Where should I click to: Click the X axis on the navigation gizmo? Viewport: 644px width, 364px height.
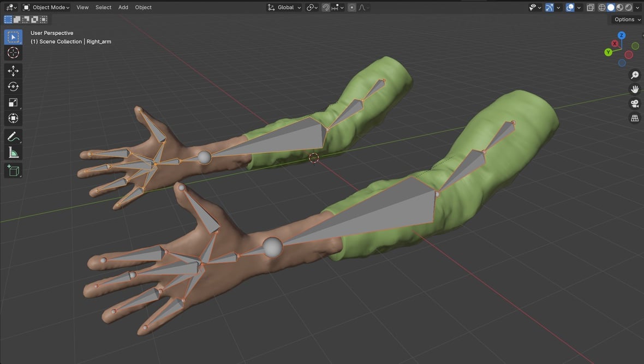(x=615, y=43)
